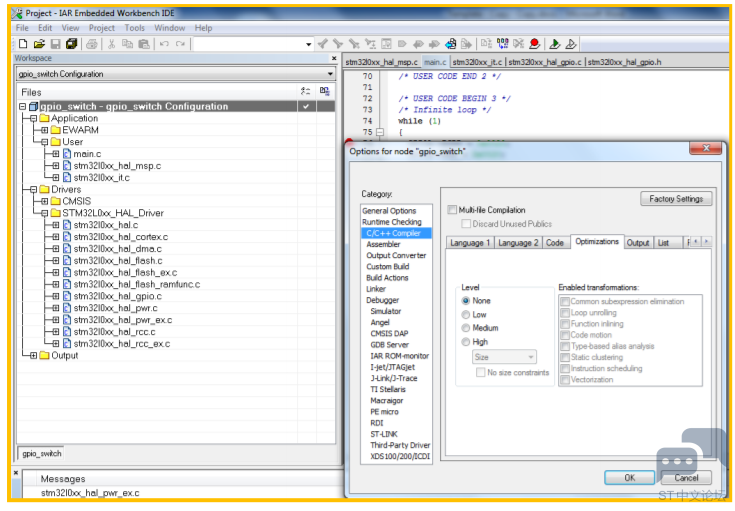
Task: Click the Download and Debug icon
Action: [x=555, y=44]
